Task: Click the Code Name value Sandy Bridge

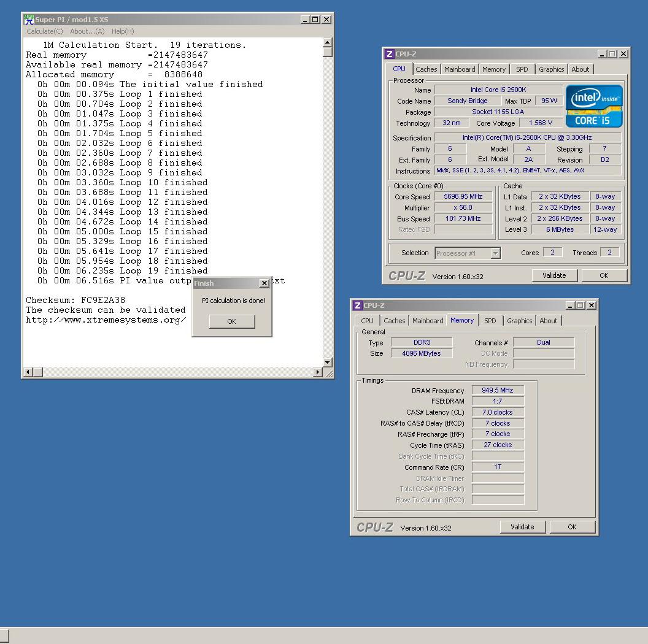Action: point(468,101)
